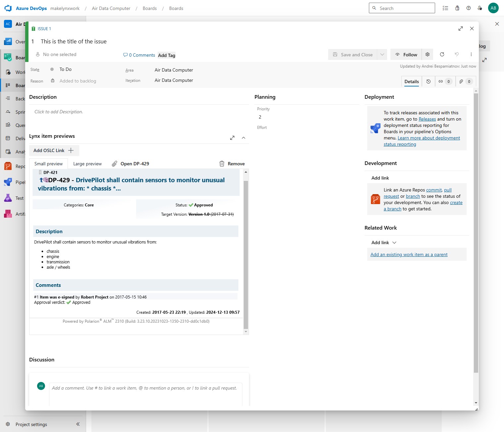Viewport: 504px width, 432px height.
Task: Assign the item via No one selected
Action: pyautogui.click(x=56, y=54)
